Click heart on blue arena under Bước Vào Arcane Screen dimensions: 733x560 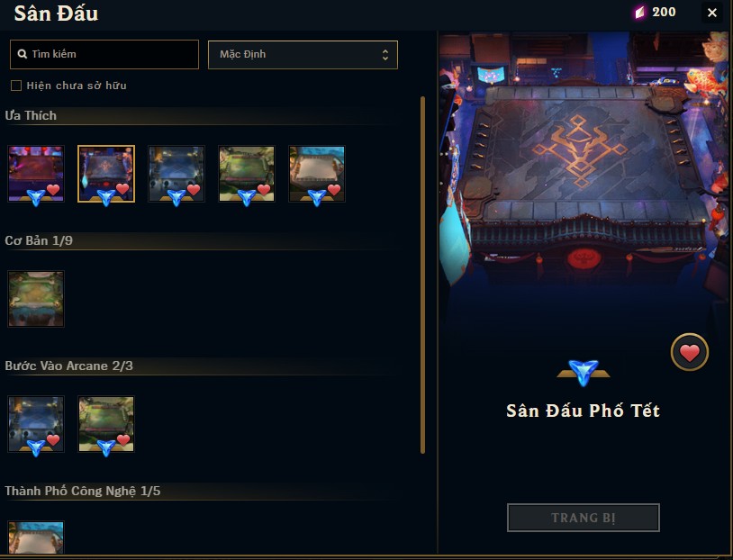[x=53, y=440]
